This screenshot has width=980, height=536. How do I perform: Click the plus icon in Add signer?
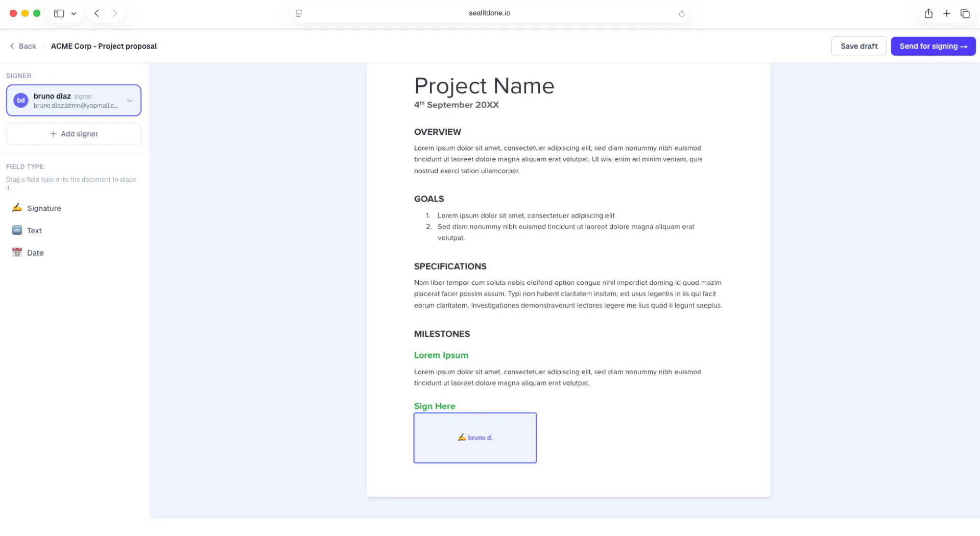click(x=53, y=134)
